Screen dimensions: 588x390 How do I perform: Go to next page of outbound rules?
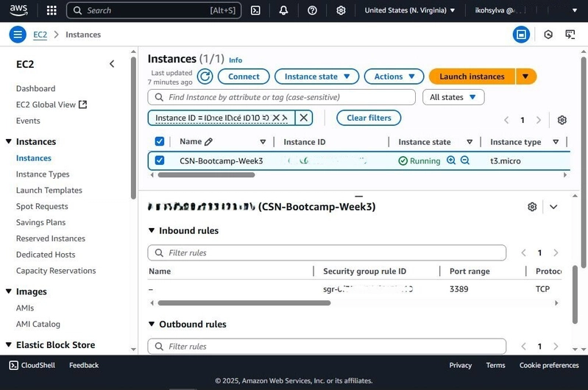click(556, 347)
